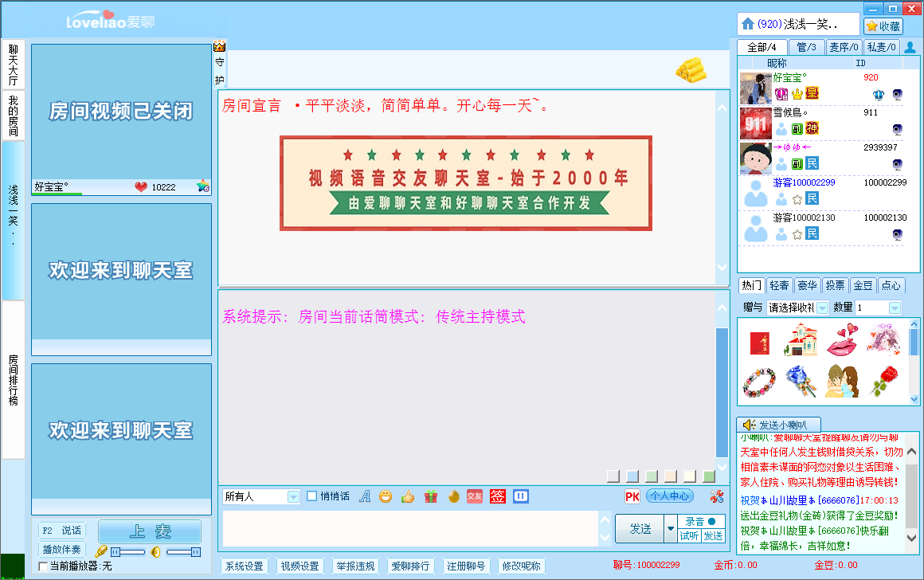Click the microphone volume icon
Screen dimensions: 924x580
coord(101,551)
